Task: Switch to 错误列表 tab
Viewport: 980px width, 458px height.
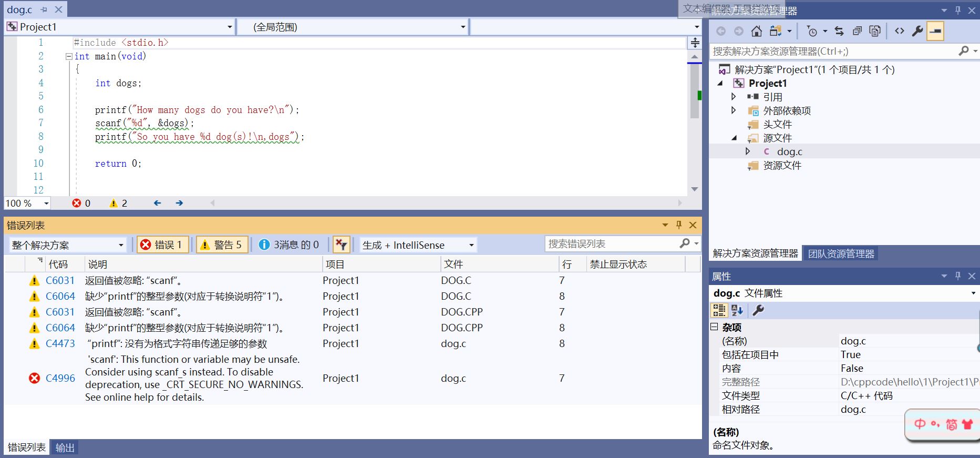Action: (x=27, y=447)
